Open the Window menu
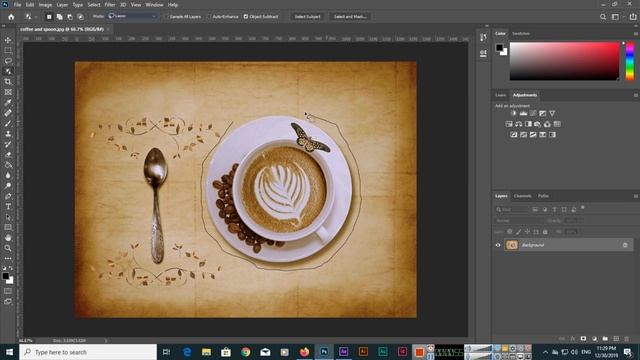The width and height of the screenshot is (640, 360). coord(154,5)
